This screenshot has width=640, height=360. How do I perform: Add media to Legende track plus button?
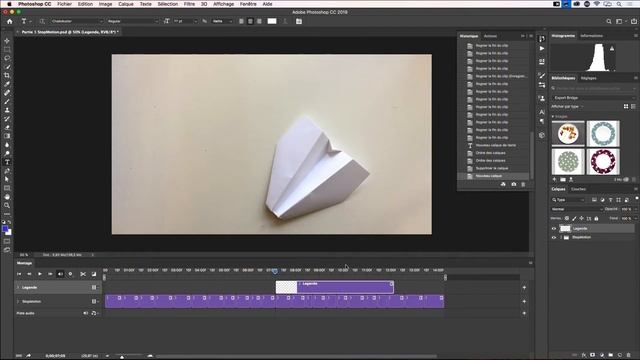click(524, 287)
